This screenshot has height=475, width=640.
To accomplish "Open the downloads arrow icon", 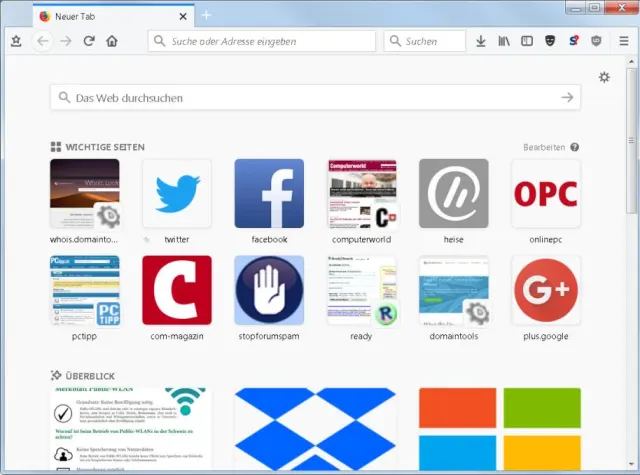I will (481, 41).
